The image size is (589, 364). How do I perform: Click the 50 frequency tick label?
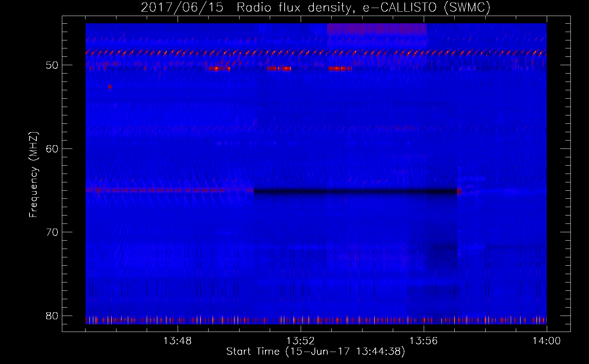pos(52,66)
